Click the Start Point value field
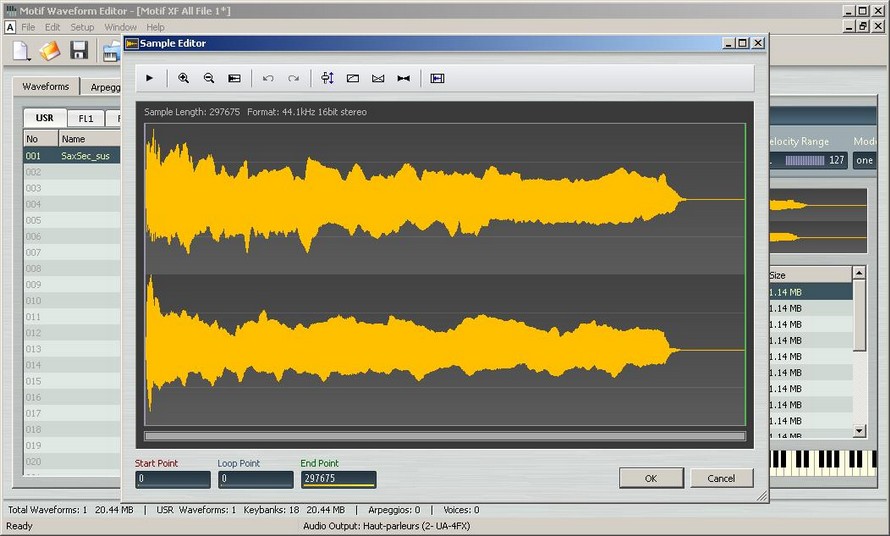The height and width of the screenshot is (536, 890). (x=173, y=479)
